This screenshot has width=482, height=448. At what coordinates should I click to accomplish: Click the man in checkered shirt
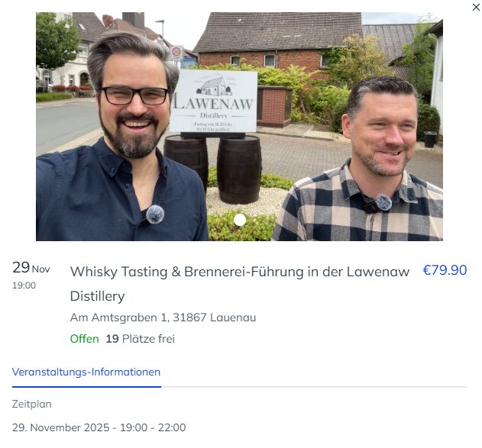click(363, 160)
